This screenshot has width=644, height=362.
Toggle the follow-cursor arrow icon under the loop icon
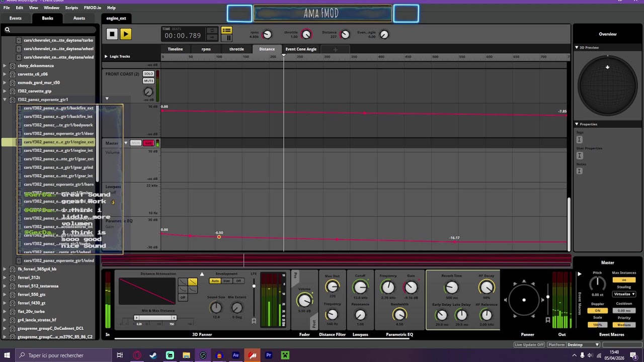(212, 38)
